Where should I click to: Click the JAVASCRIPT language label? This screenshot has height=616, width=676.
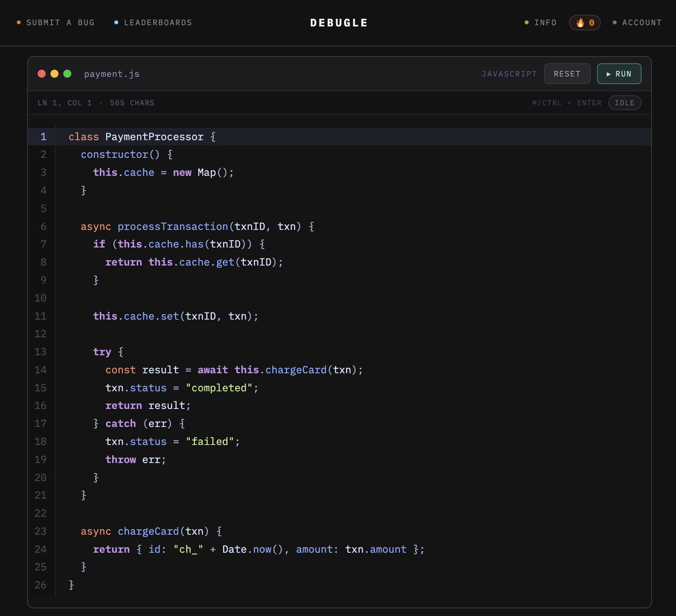tap(509, 74)
